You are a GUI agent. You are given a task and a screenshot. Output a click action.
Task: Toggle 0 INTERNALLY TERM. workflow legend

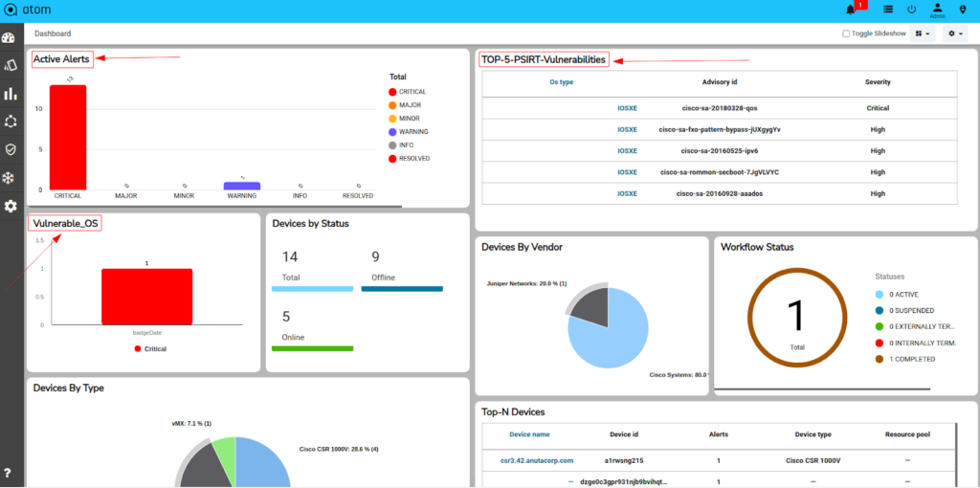point(916,343)
